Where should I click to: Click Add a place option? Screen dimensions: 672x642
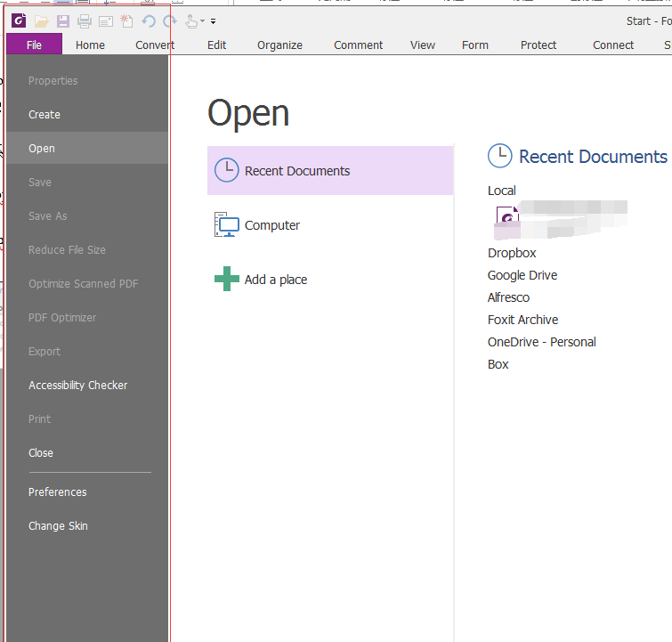click(x=275, y=280)
